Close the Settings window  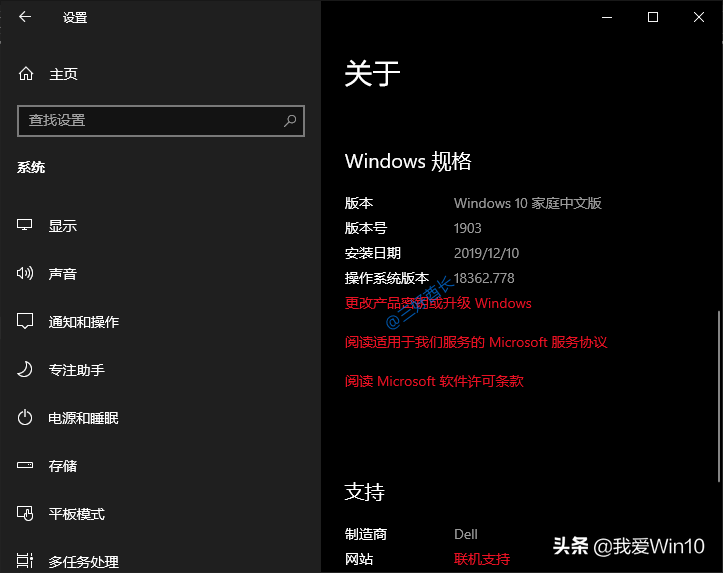click(x=699, y=18)
